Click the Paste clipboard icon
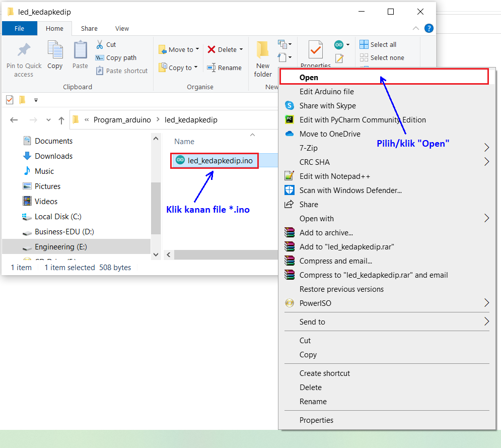 80,49
